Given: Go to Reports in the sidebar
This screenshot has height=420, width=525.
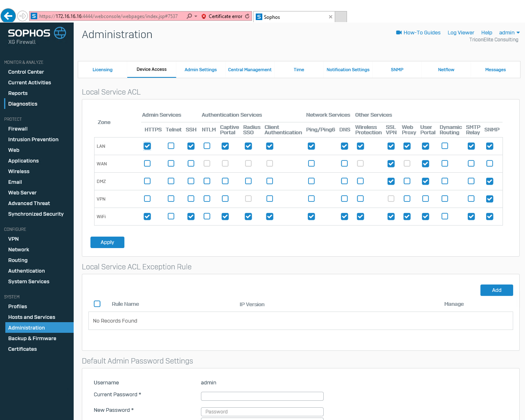Looking at the screenshot, I should pyautogui.click(x=18, y=93).
